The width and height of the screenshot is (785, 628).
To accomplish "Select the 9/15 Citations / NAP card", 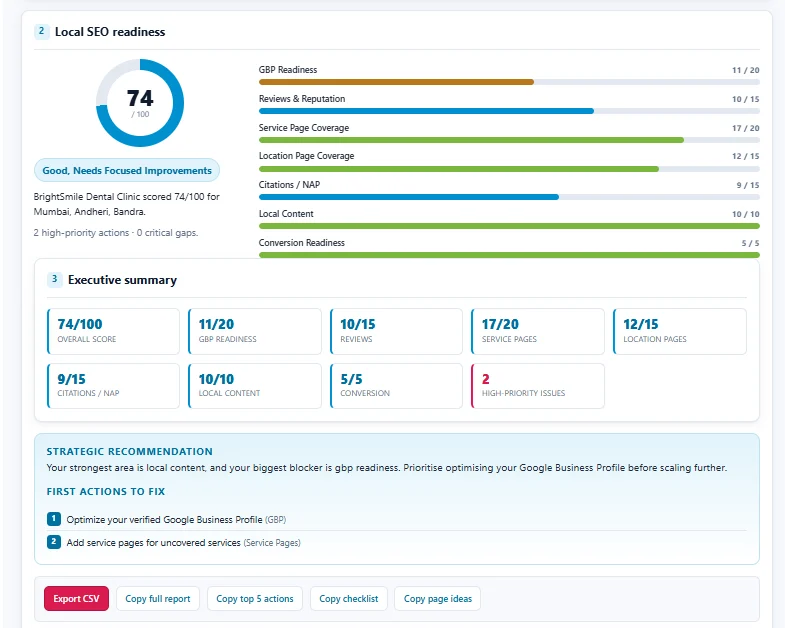I will [x=113, y=386].
